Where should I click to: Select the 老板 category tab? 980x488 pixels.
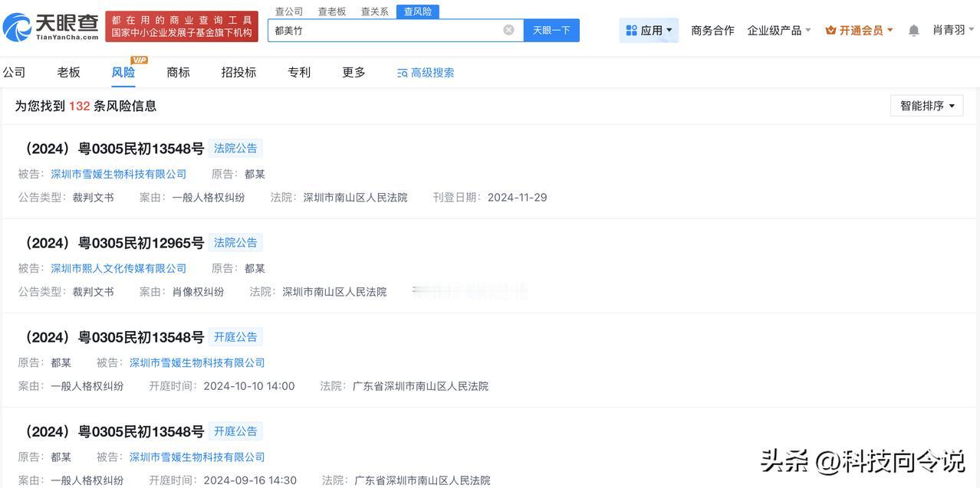tap(68, 72)
